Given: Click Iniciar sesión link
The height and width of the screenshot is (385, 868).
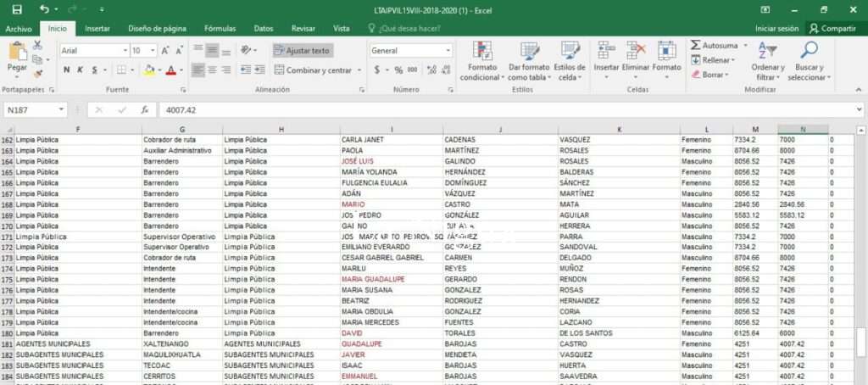Looking at the screenshot, I should tap(776, 28).
